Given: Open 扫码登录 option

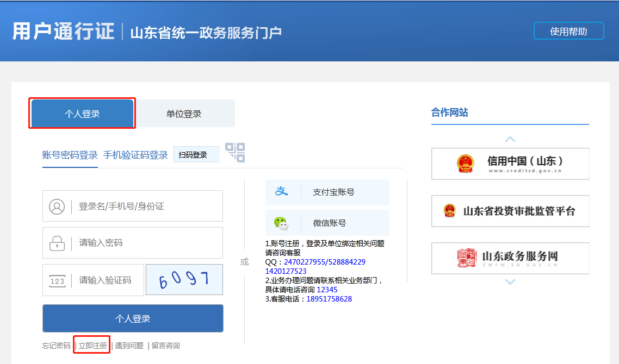Looking at the screenshot, I should [196, 155].
